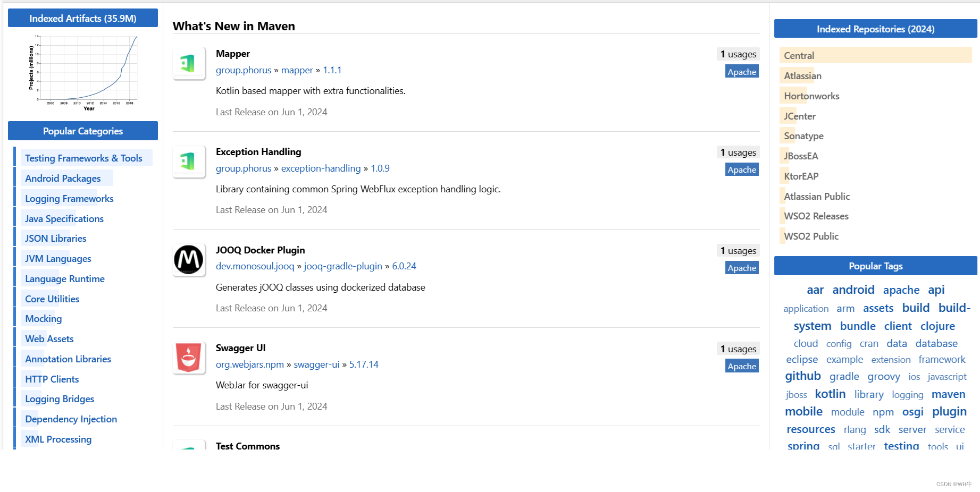Select the JVM Languages category
Screen dimensions: 980x492
(x=58, y=259)
